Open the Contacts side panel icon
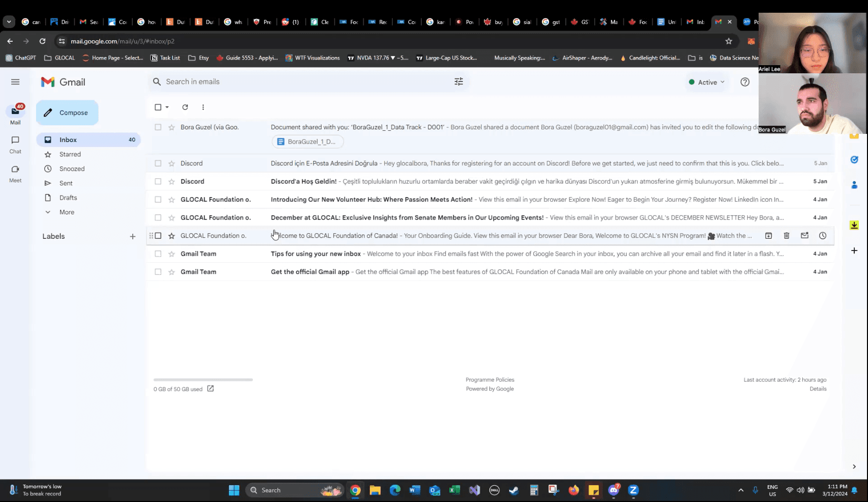The width and height of the screenshot is (868, 502). click(854, 185)
